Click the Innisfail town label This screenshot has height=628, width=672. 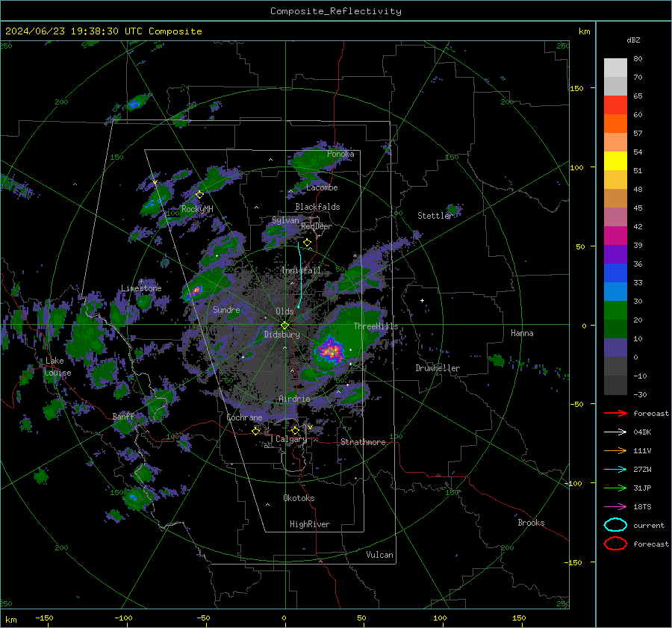tap(301, 270)
